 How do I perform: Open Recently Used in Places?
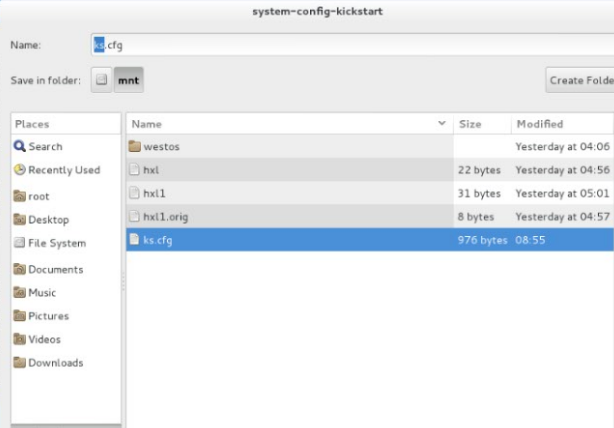coord(64,170)
